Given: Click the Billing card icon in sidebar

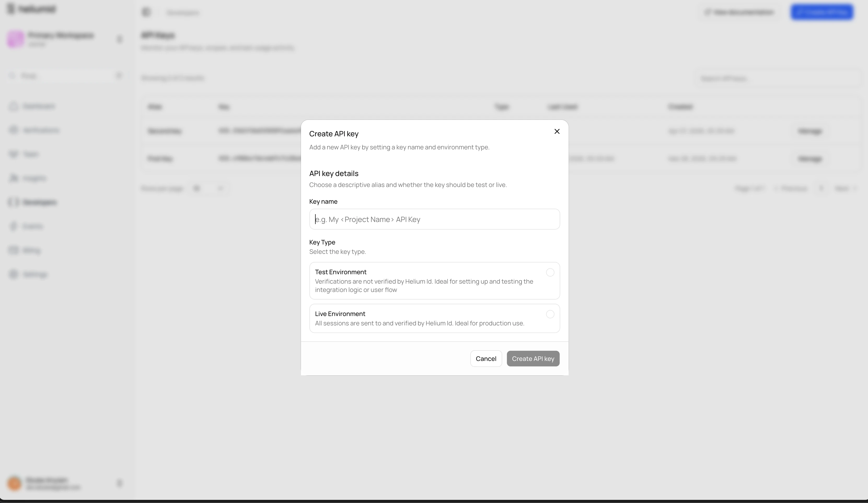Looking at the screenshot, I should pos(14,250).
